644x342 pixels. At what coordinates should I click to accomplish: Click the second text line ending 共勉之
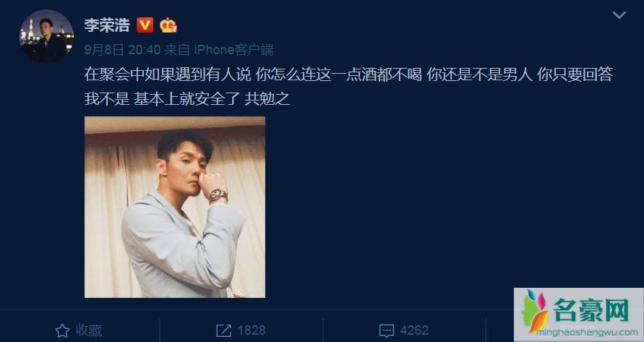[187, 99]
